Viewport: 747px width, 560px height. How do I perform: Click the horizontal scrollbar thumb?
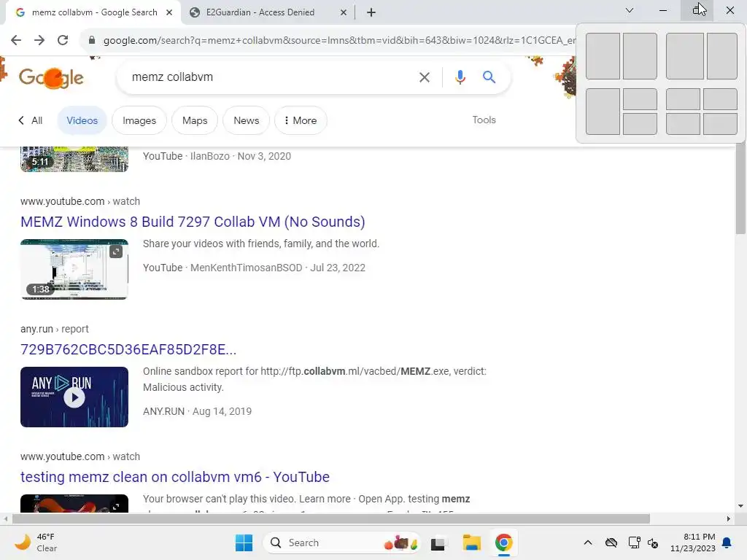(331, 518)
